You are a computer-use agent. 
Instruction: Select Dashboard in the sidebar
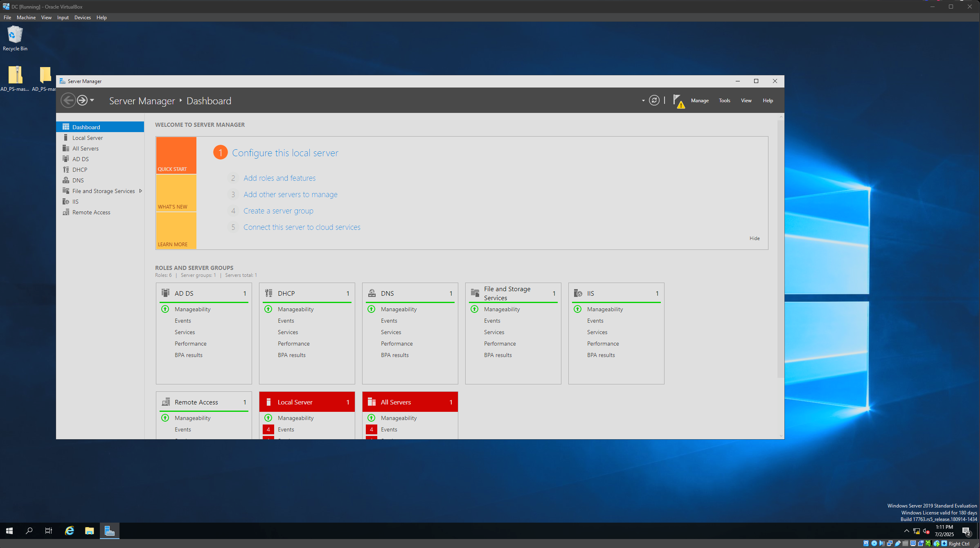100,127
